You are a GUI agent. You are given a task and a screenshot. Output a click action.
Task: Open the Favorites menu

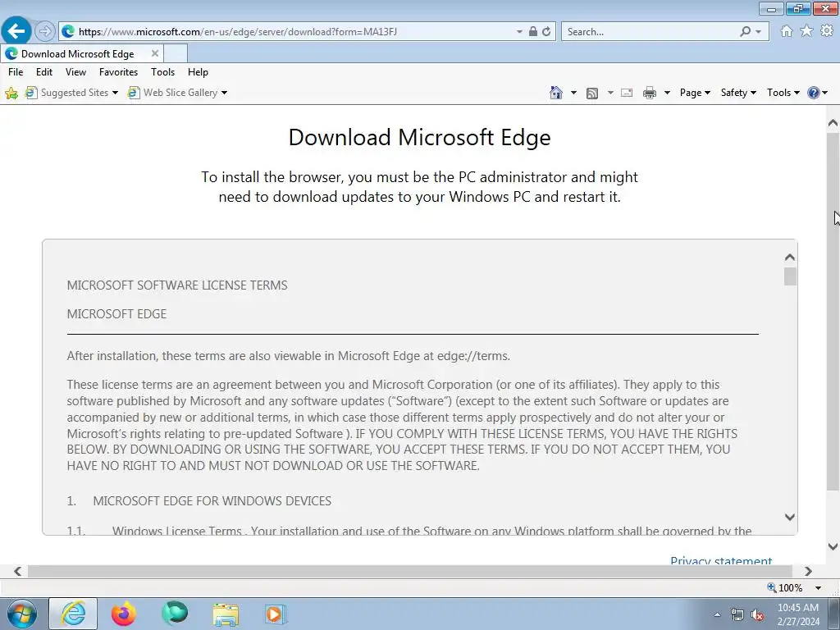click(x=118, y=72)
